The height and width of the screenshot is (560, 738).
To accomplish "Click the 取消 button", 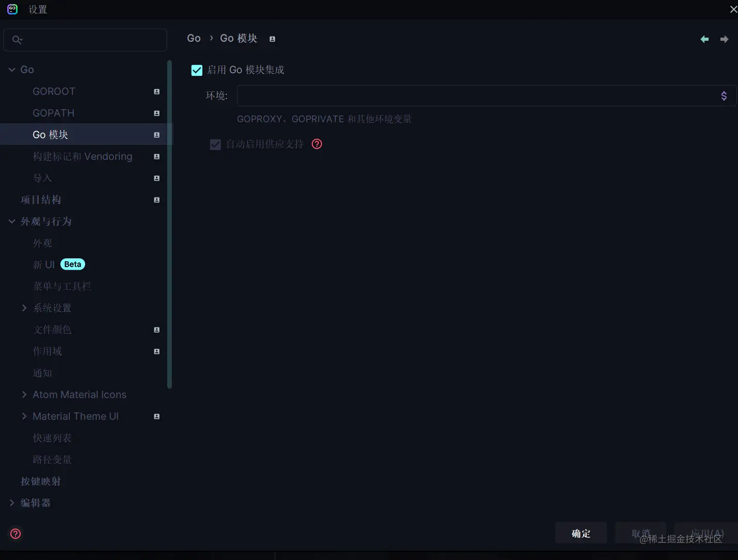I will point(640,533).
